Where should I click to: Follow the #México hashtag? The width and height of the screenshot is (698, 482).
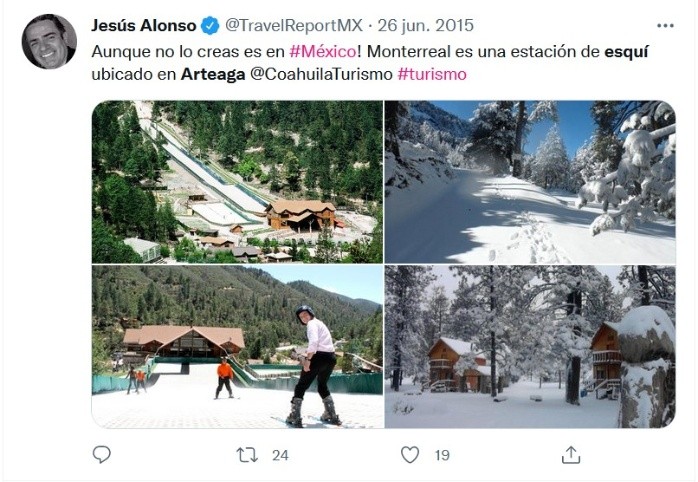pyautogui.click(x=323, y=52)
